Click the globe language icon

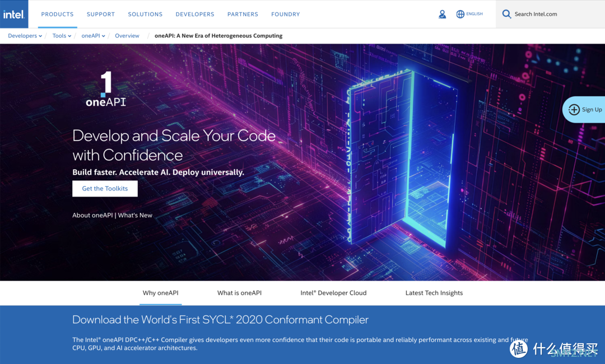pyautogui.click(x=460, y=14)
